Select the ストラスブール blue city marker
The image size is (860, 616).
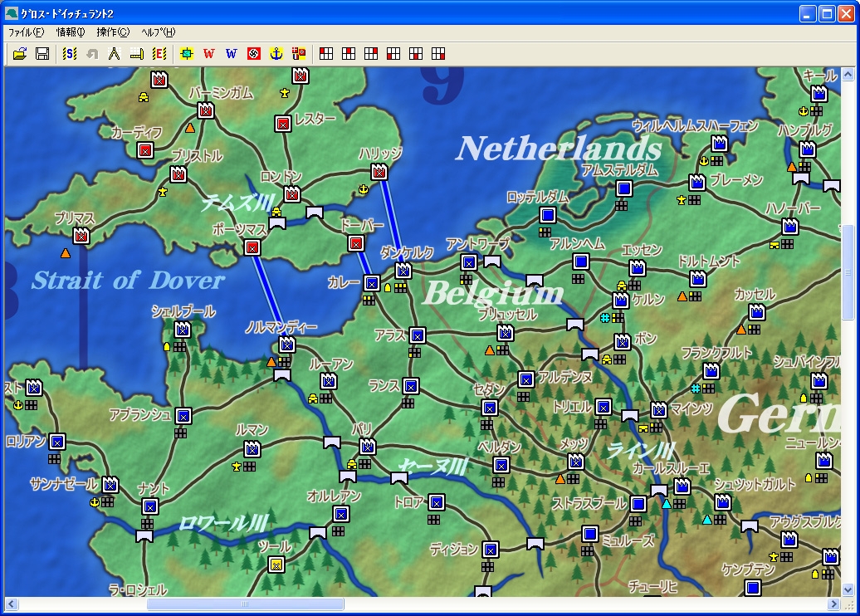(x=638, y=504)
